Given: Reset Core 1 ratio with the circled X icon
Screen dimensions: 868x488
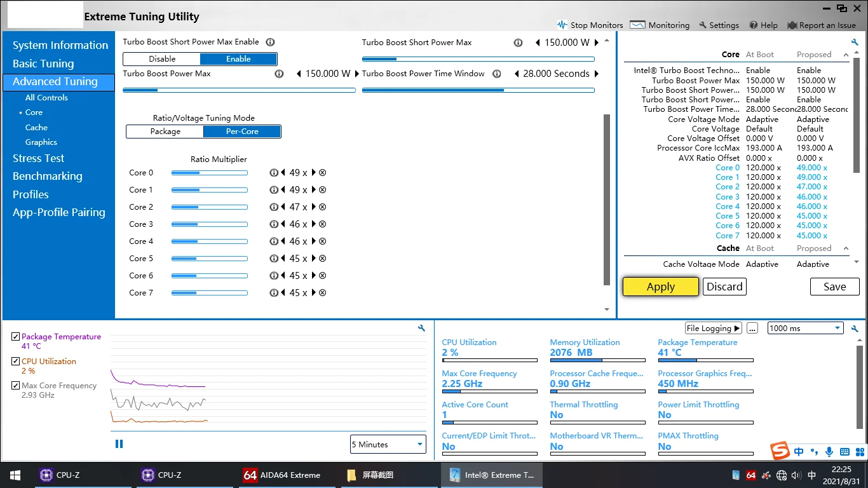Looking at the screenshot, I should coord(322,190).
